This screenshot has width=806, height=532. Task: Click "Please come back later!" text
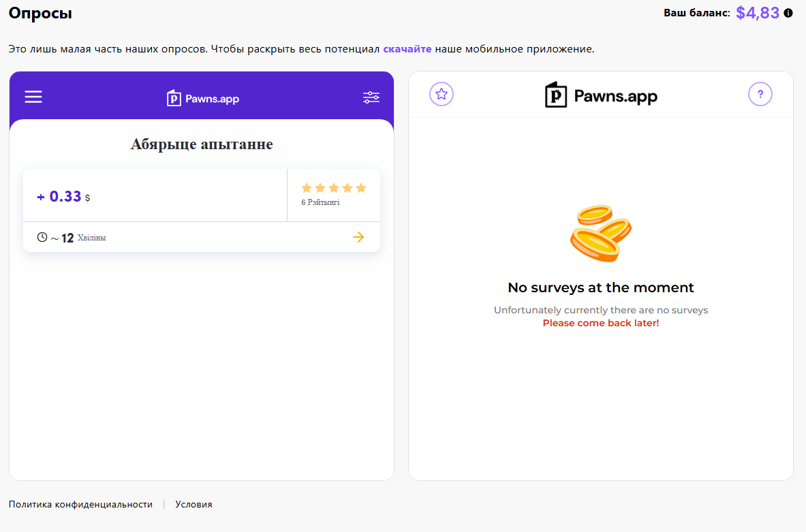[600, 323]
